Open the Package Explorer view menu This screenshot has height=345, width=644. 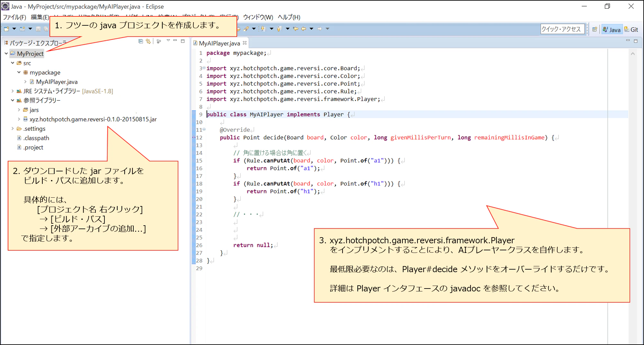(168, 41)
